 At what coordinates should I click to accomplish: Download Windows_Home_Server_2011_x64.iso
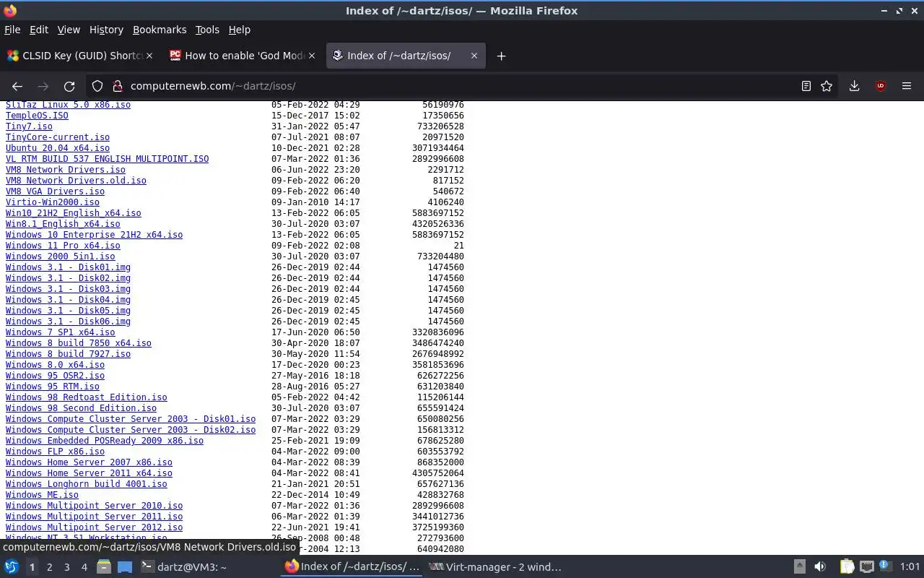[89, 473]
